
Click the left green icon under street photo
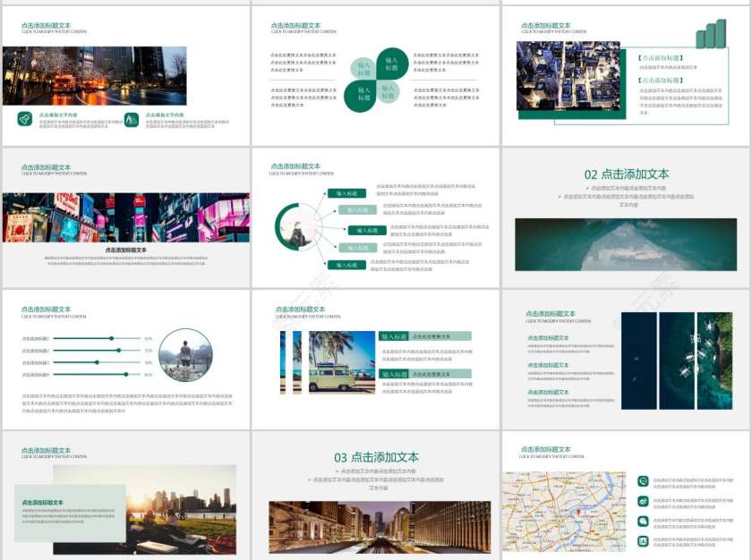25,119
